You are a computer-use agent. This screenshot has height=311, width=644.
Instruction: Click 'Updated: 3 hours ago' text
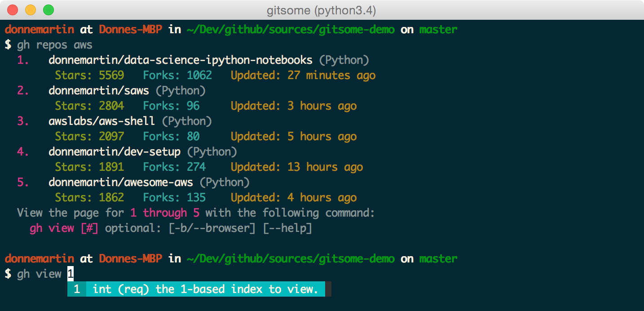pyautogui.click(x=294, y=106)
